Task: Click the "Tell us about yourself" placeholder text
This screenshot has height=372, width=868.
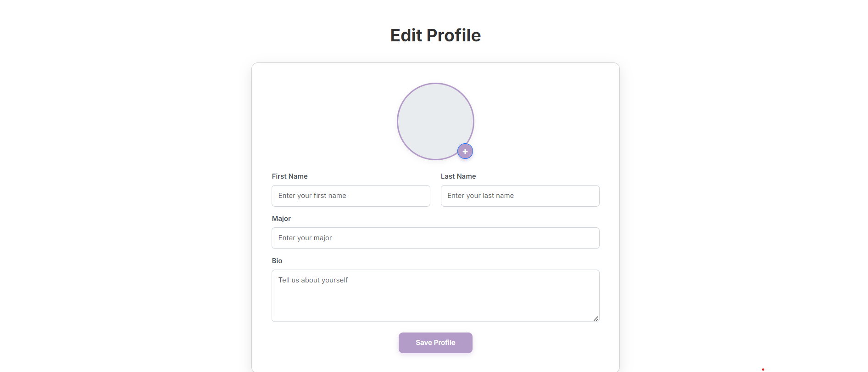Action: [313, 280]
